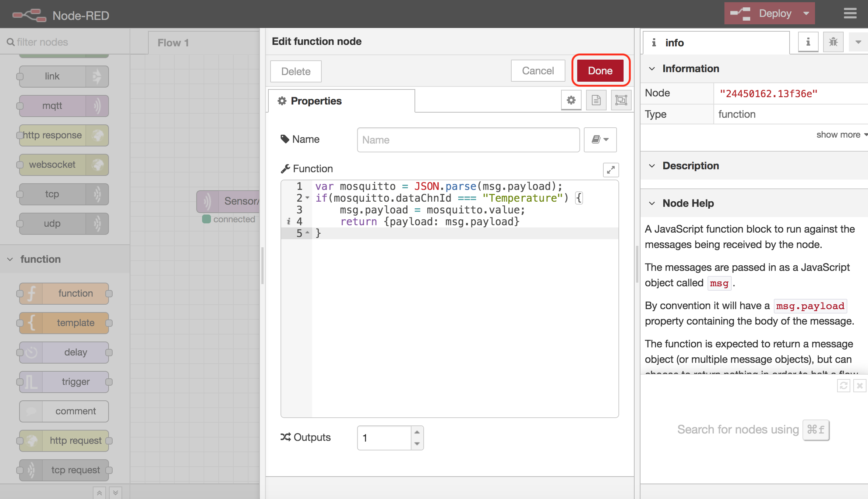Click the Type value function

(x=737, y=114)
